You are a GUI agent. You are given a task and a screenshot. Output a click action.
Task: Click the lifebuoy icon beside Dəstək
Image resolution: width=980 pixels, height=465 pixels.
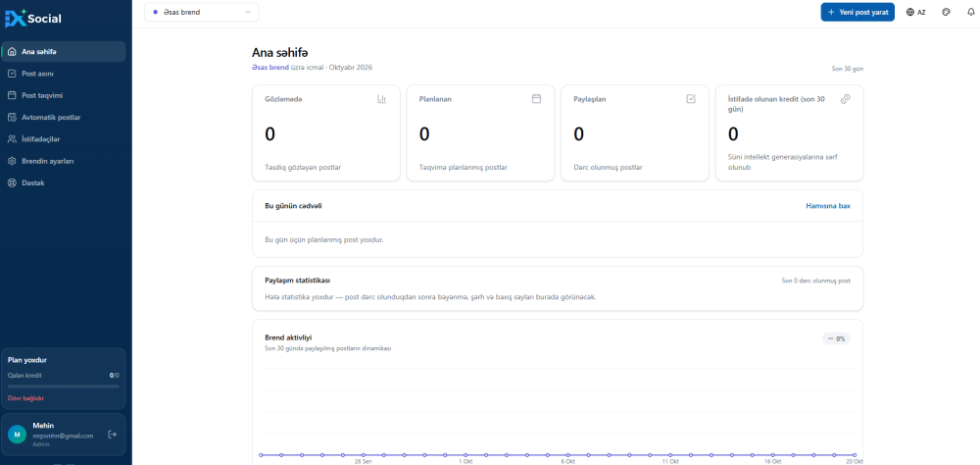coord(12,182)
